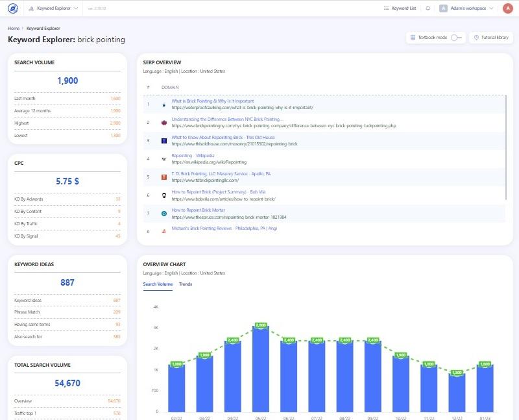
Task: Open 'What is Brick Pointing & Why Is It Important' result
Action: point(213,101)
